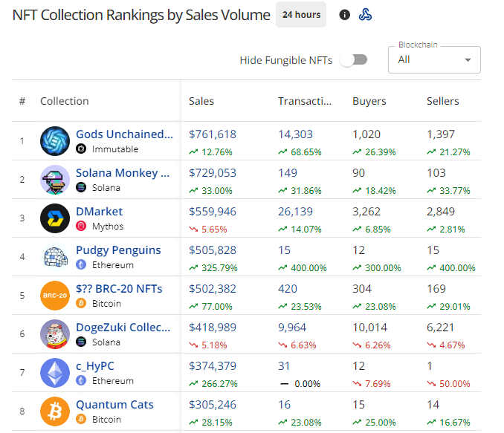Open the $?? BRC-20 NFTs link
The height and width of the screenshot is (433, 504).
(119, 289)
